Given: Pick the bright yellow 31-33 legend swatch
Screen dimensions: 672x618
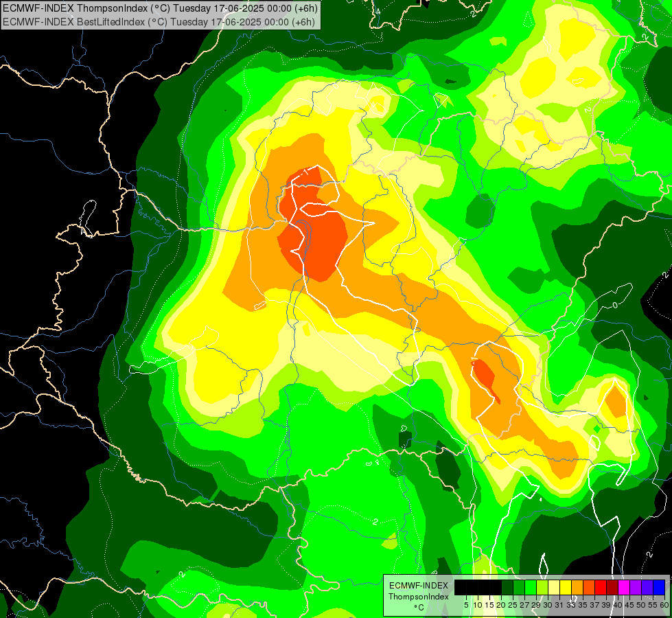Looking at the screenshot, I should pos(566,587).
